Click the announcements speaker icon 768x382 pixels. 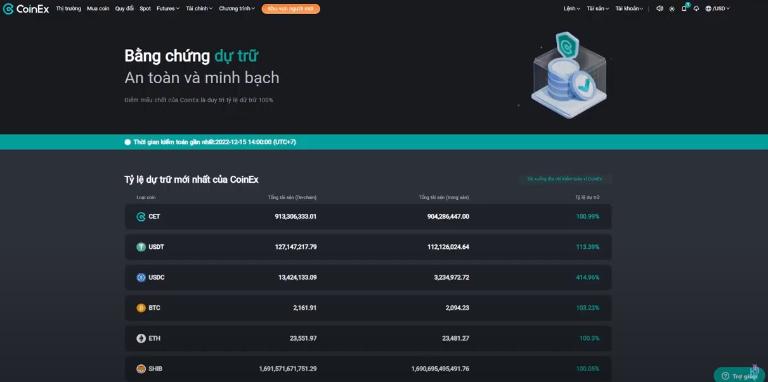(x=659, y=9)
